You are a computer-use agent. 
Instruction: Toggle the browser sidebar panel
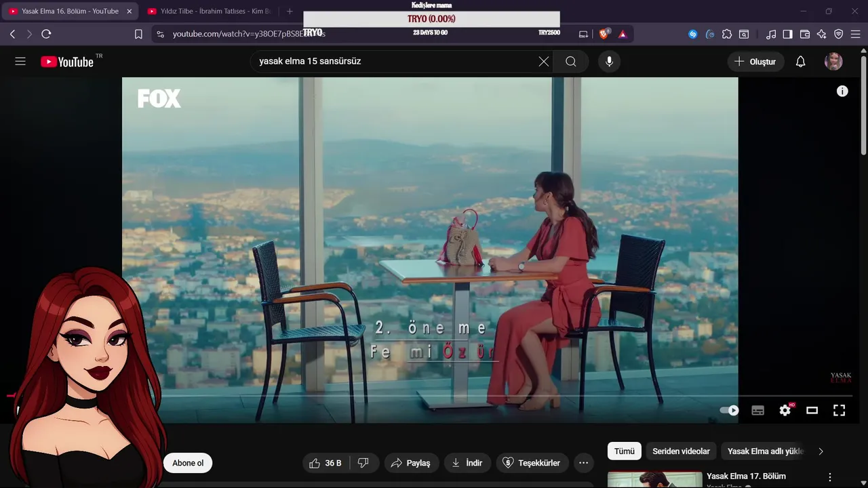pyautogui.click(x=788, y=34)
